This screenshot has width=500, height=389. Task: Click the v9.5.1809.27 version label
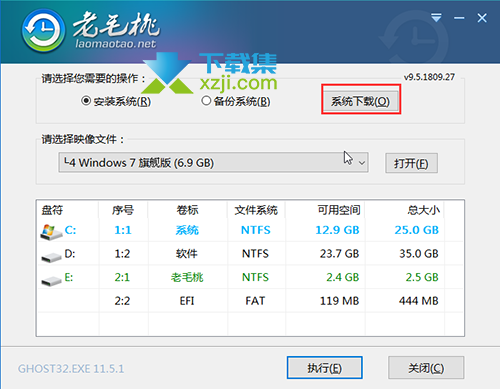(x=429, y=77)
